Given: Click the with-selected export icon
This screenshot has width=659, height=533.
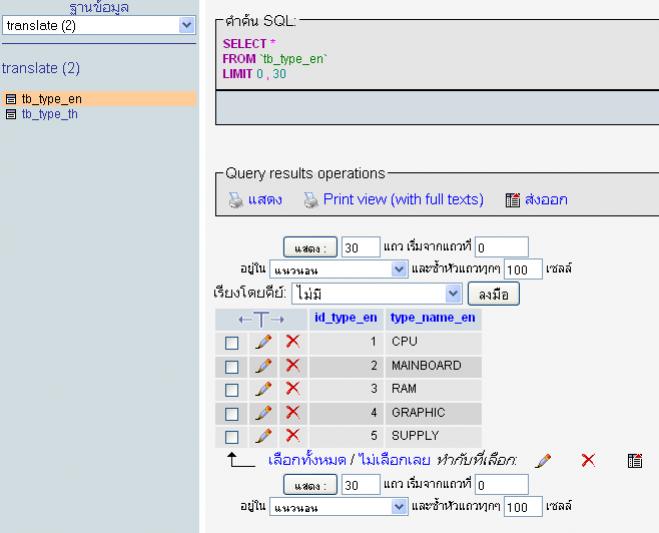Looking at the screenshot, I should coord(635,461).
